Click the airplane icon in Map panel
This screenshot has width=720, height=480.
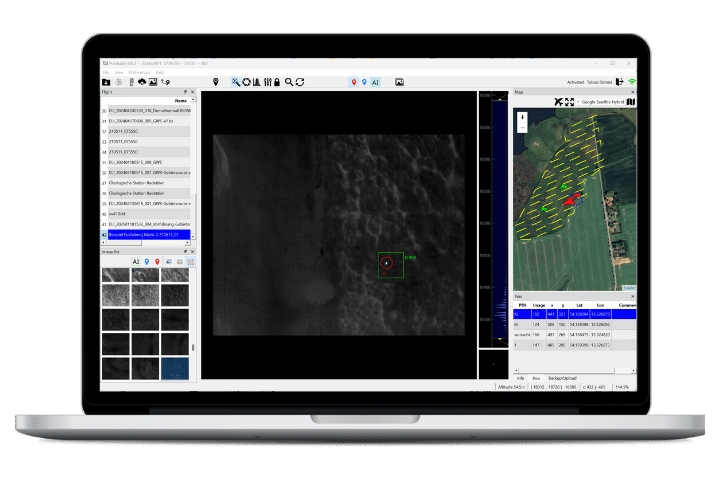(x=558, y=102)
